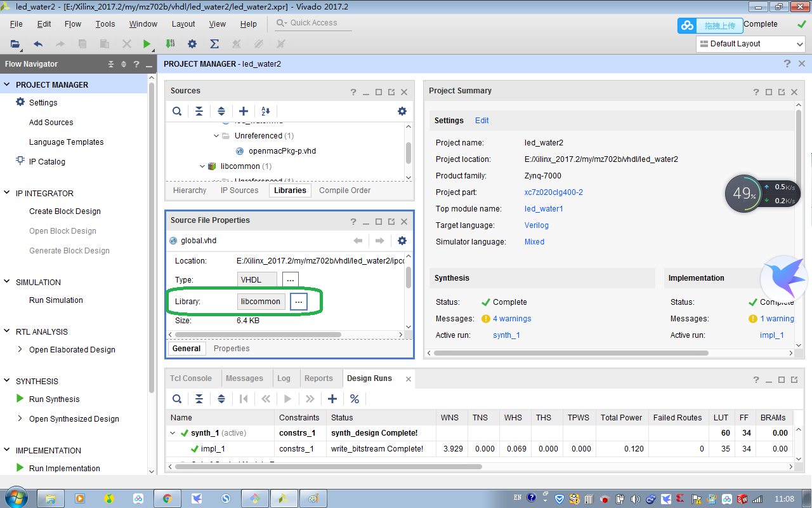Click Edit next to Settings in Project Summary
This screenshot has width=812, height=508.
coord(481,120)
